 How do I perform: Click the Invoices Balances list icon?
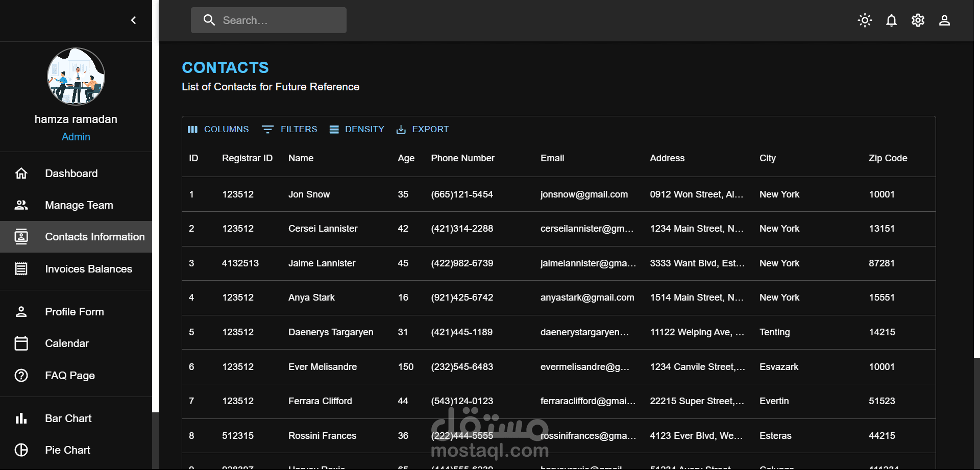(x=21, y=269)
